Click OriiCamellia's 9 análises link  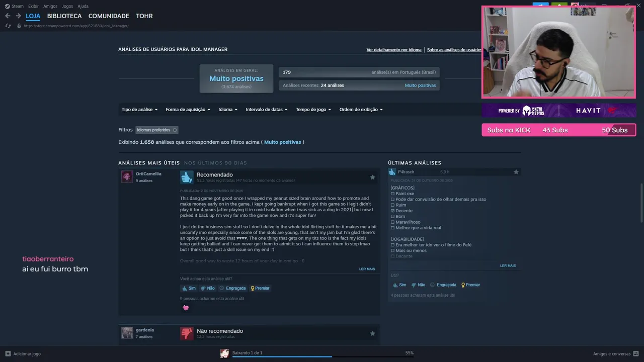pyautogui.click(x=144, y=180)
